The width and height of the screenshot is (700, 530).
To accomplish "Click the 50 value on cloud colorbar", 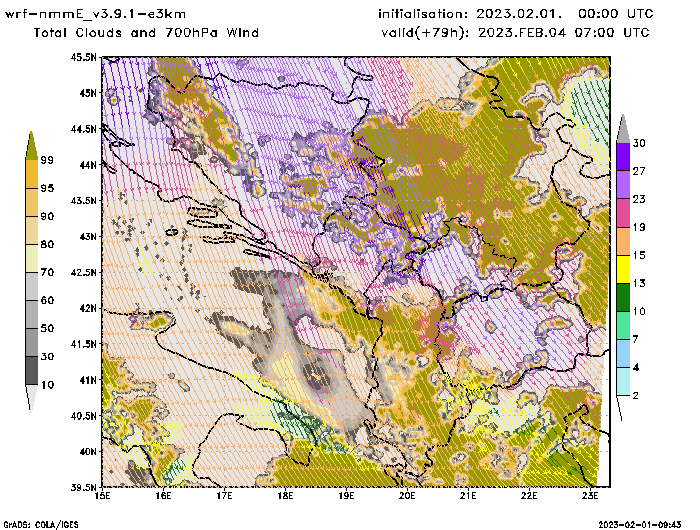I will [47, 328].
